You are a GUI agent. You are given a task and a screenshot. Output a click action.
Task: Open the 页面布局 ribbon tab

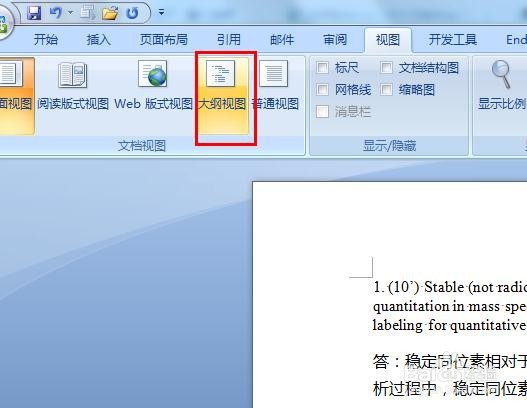click(x=164, y=40)
